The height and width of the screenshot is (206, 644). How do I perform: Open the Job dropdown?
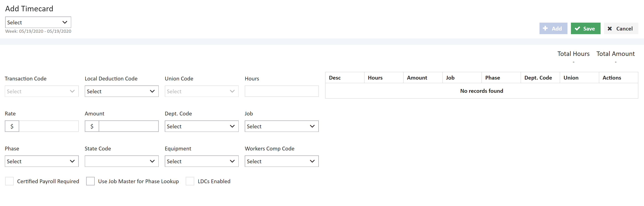[281, 126]
